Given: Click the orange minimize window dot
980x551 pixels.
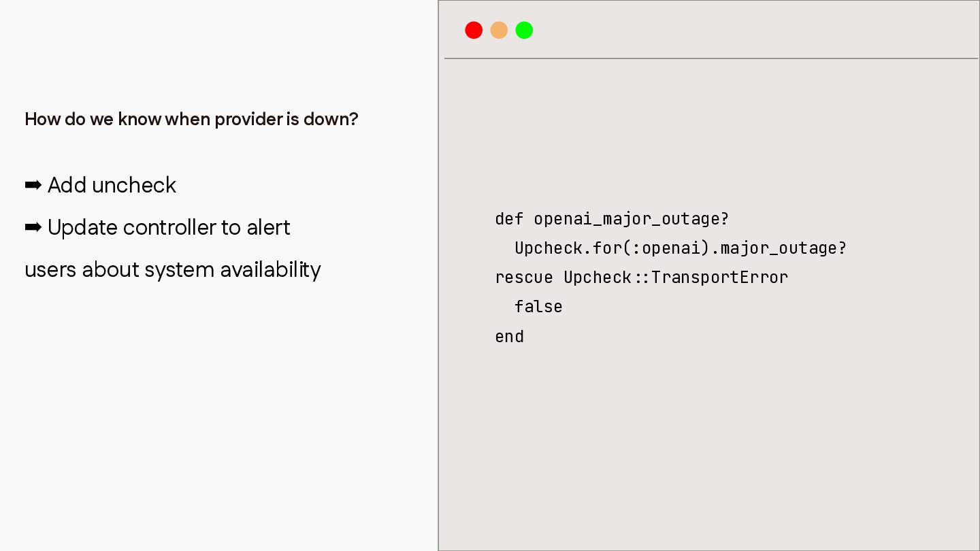Looking at the screenshot, I should (499, 30).
